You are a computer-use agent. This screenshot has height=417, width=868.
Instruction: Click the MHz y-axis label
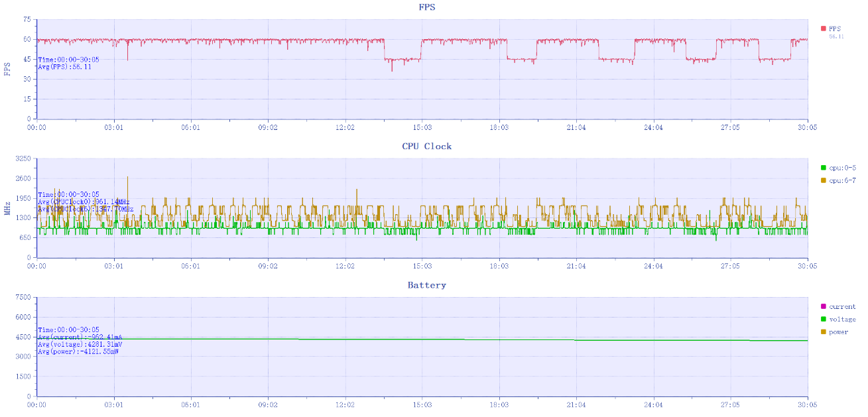pyautogui.click(x=8, y=208)
